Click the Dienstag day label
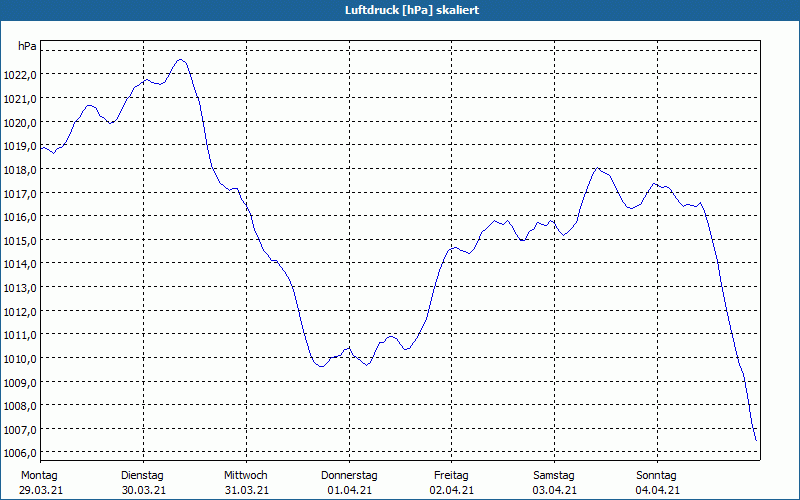 coord(142,476)
